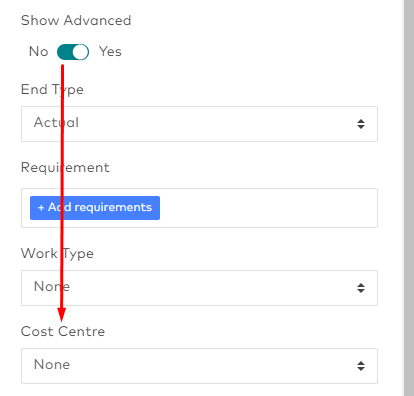Image resolution: width=414 pixels, height=396 pixels.
Task: Click the End Type field label
Action: coord(52,90)
